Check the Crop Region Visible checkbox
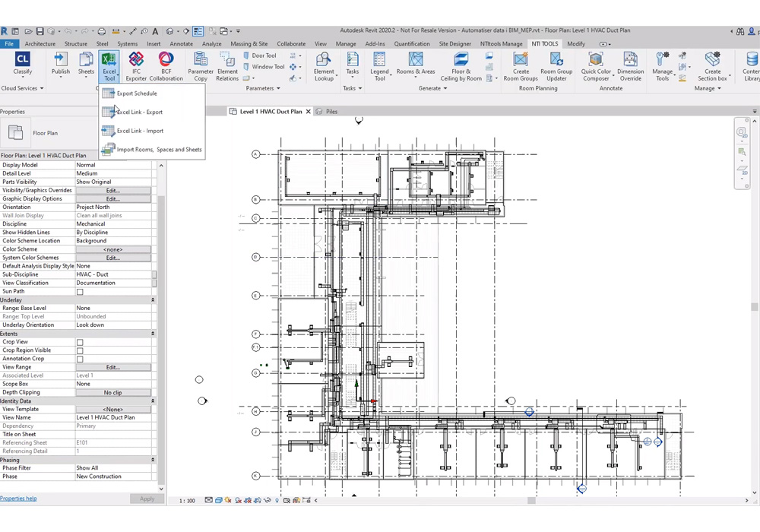760x532 pixels. pos(79,350)
